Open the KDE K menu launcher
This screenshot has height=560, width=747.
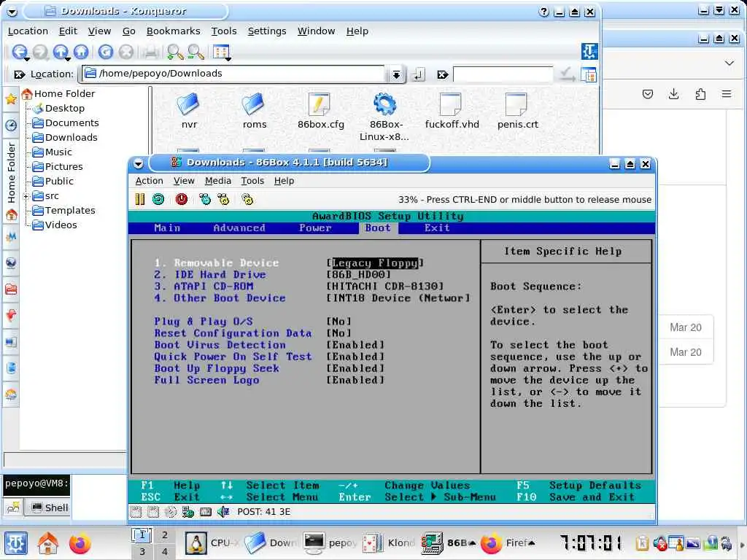(16, 543)
